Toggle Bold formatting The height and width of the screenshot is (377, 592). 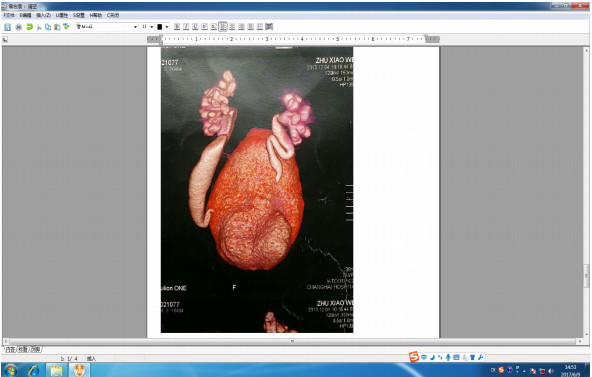pos(177,26)
